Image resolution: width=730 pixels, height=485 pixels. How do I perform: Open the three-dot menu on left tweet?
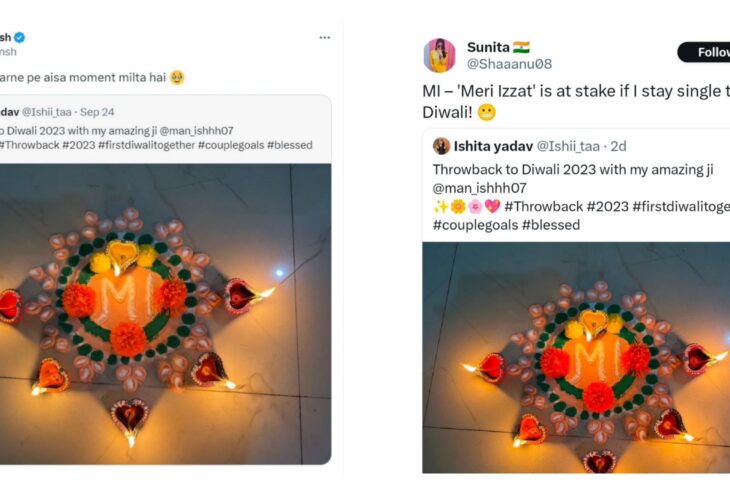[x=324, y=37]
